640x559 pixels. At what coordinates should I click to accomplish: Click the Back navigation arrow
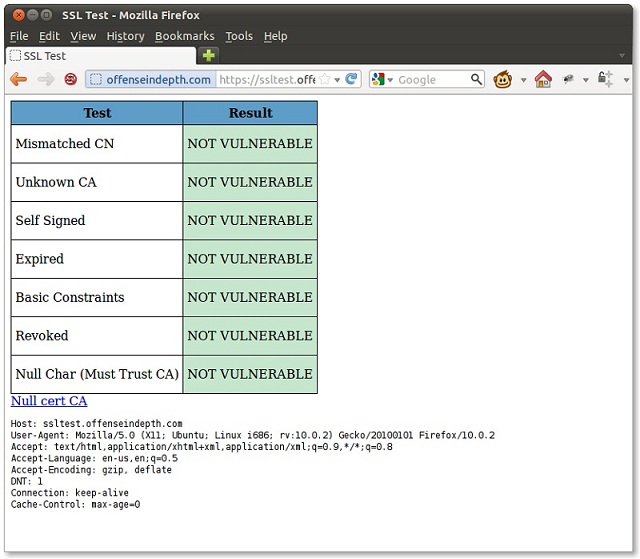(x=18, y=79)
